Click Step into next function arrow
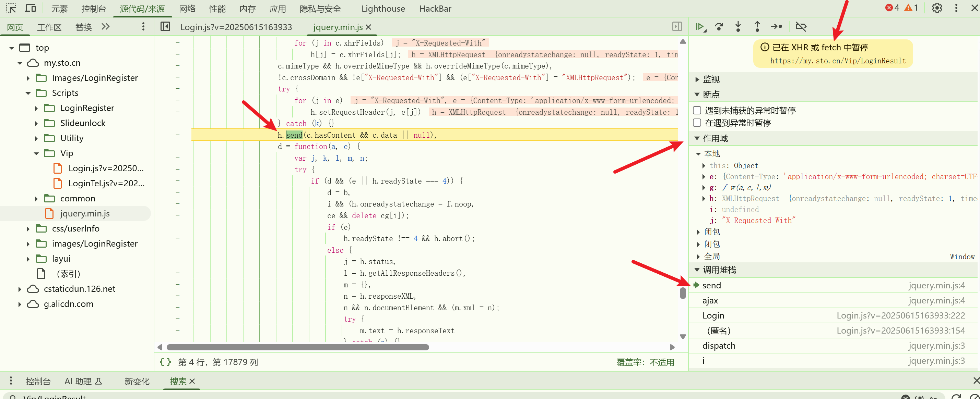The image size is (980, 399). [x=738, y=27]
